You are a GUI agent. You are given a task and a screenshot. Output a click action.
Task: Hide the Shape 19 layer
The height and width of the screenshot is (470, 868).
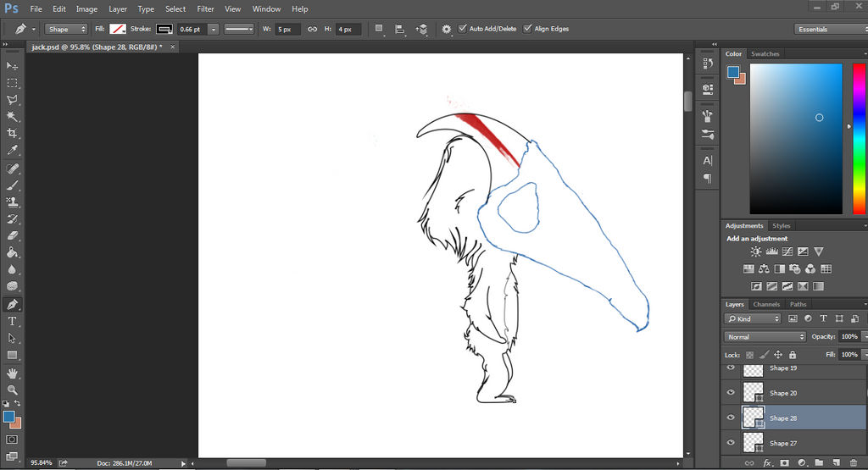[x=731, y=368]
